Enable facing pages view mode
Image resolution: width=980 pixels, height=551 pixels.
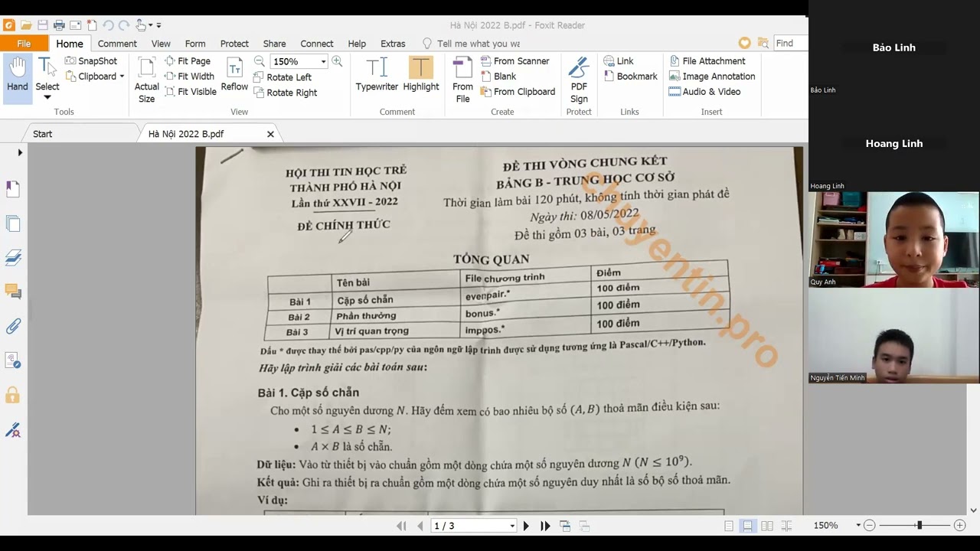pos(766,526)
